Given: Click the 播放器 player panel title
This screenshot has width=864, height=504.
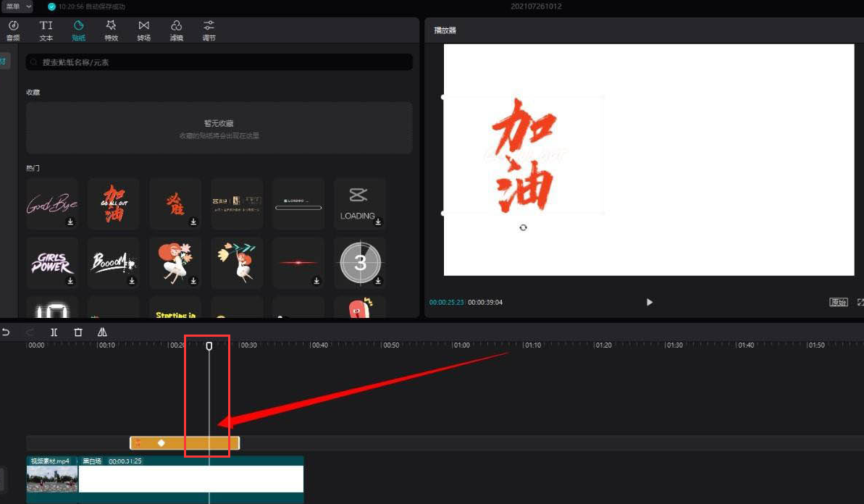Looking at the screenshot, I should (x=445, y=30).
